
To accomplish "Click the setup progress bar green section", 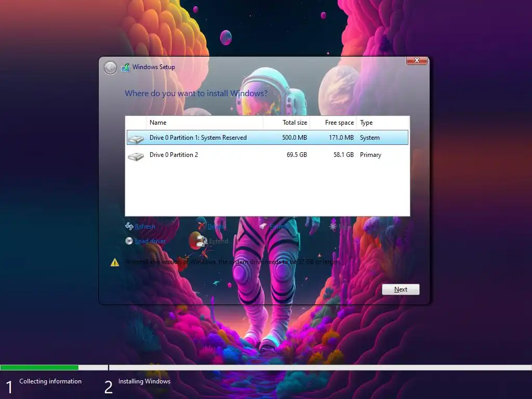I will tap(39, 367).
